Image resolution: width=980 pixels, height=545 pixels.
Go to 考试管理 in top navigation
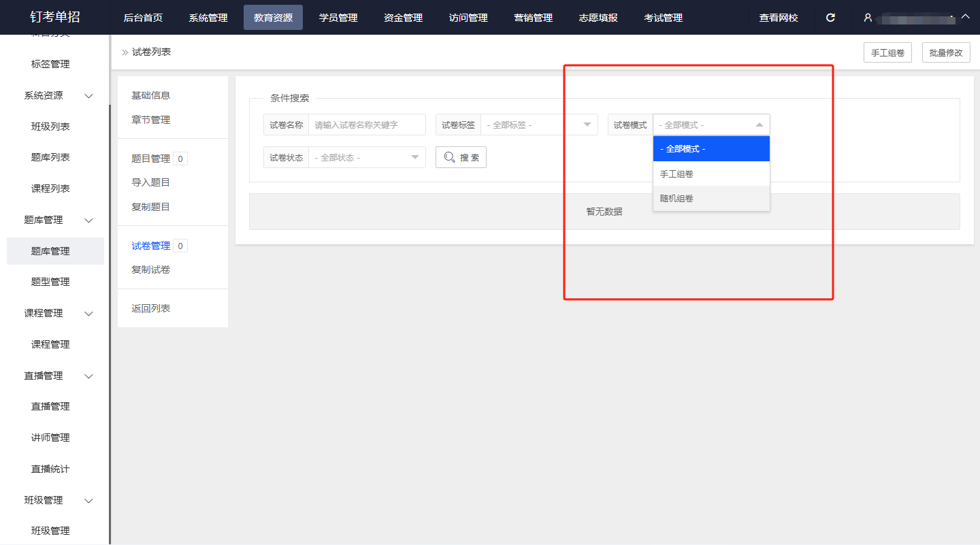coord(663,18)
